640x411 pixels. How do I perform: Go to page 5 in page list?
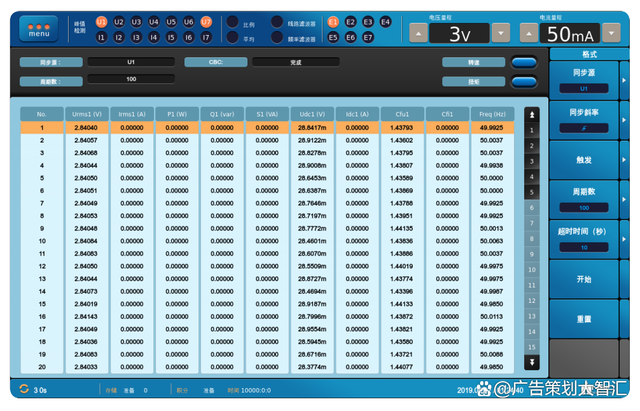click(532, 192)
